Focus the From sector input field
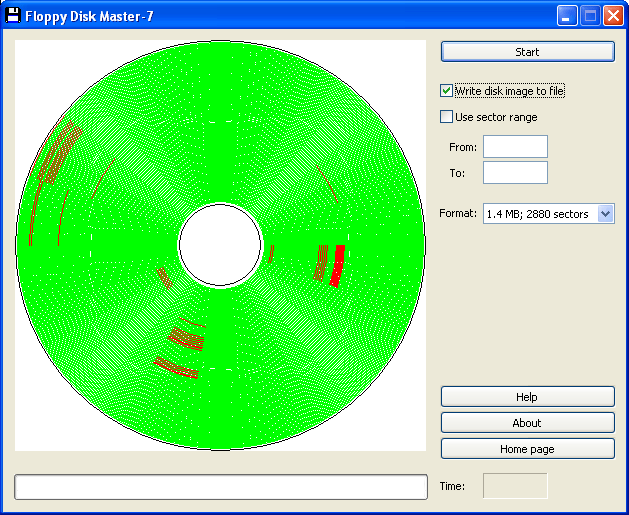629x515 pixels. click(x=515, y=146)
